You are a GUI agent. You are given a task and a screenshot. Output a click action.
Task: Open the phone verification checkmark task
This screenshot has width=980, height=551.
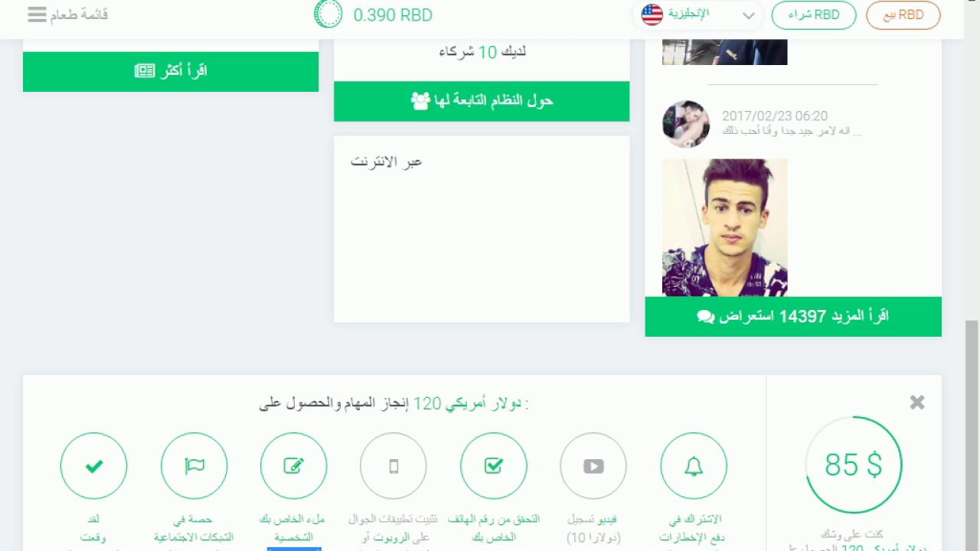click(494, 466)
